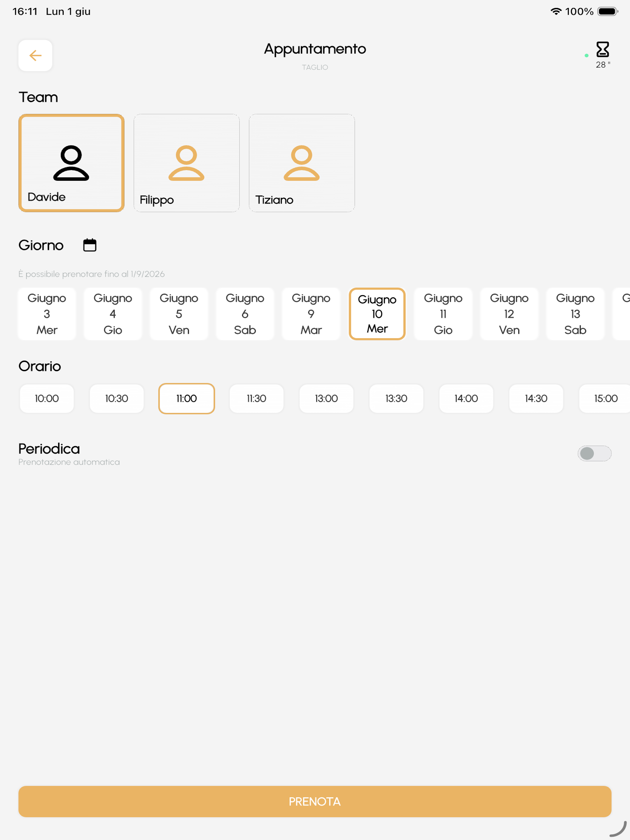Choose Giugno 13 Sab date
Viewport: 630px width, 840px height.
(575, 314)
